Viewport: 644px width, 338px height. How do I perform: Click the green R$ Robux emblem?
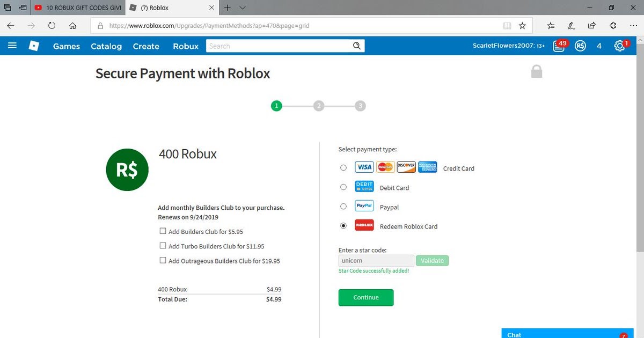(127, 170)
